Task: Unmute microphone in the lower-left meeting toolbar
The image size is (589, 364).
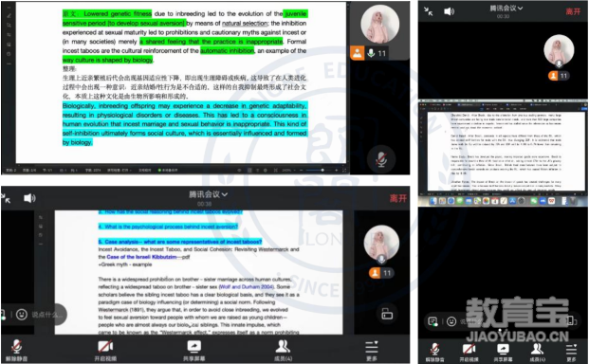Action: 16,350
